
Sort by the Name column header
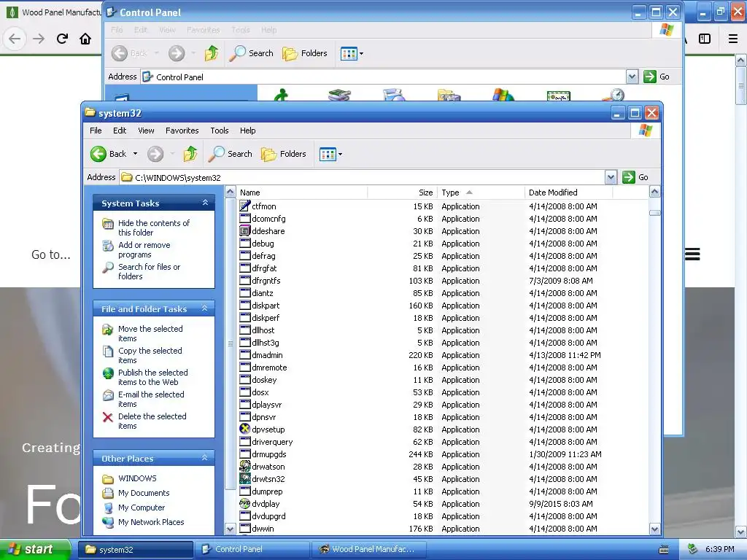303,192
